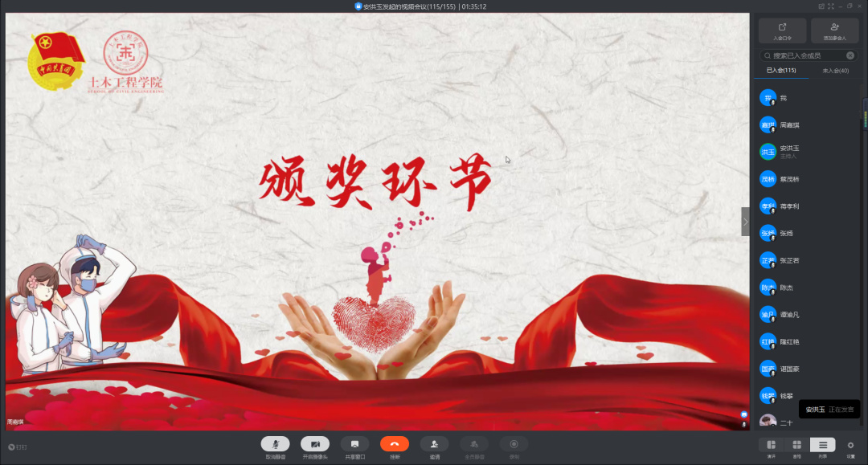Select host 安洪玉 in the participant list
Image resolution: width=868 pixels, height=465 pixels.
809,152
